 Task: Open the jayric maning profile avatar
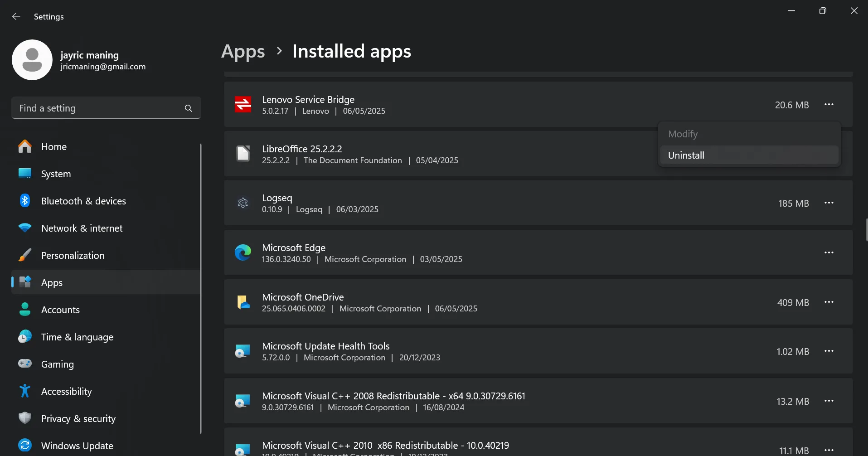(32, 59)
